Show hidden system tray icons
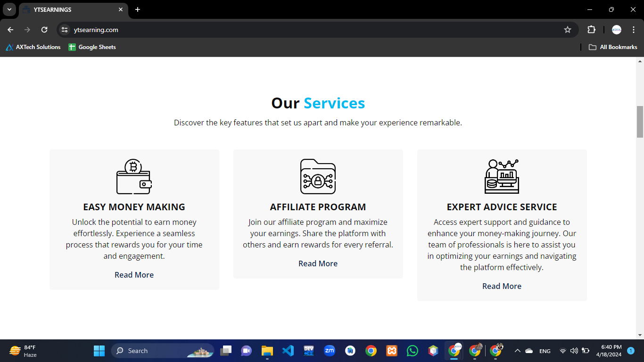Image resolution: width=644 pixels, height=362 pixels. (x=517, y=351)
